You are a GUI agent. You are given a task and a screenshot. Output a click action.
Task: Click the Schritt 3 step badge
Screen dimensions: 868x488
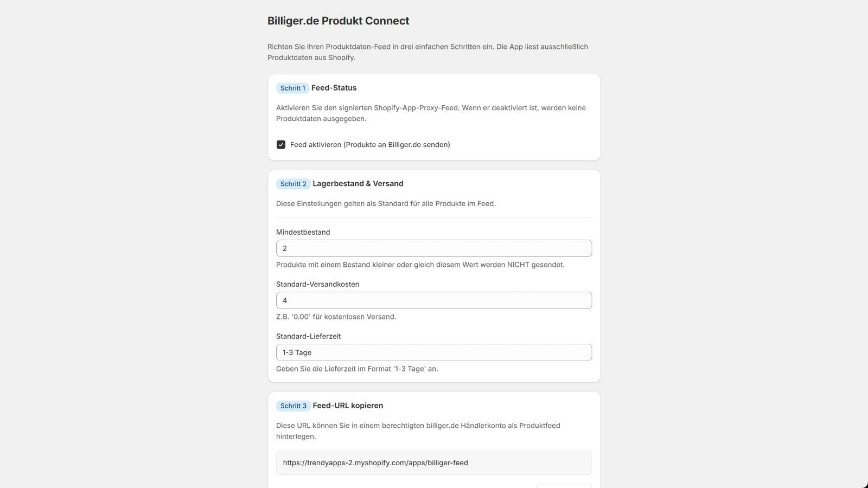[293, 406]
